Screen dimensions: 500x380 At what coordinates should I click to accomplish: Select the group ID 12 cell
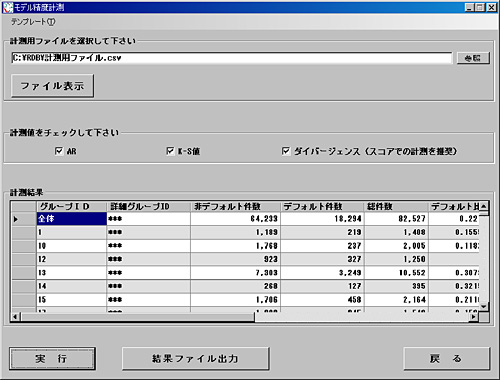click(x=71, y=259)
